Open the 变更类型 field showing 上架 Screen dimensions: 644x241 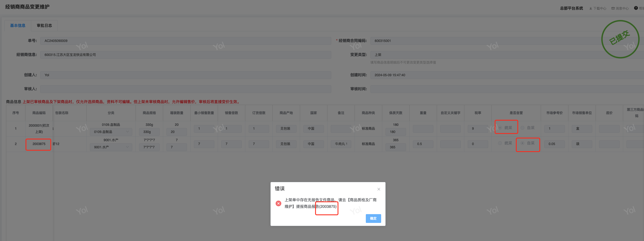point(507,55)
